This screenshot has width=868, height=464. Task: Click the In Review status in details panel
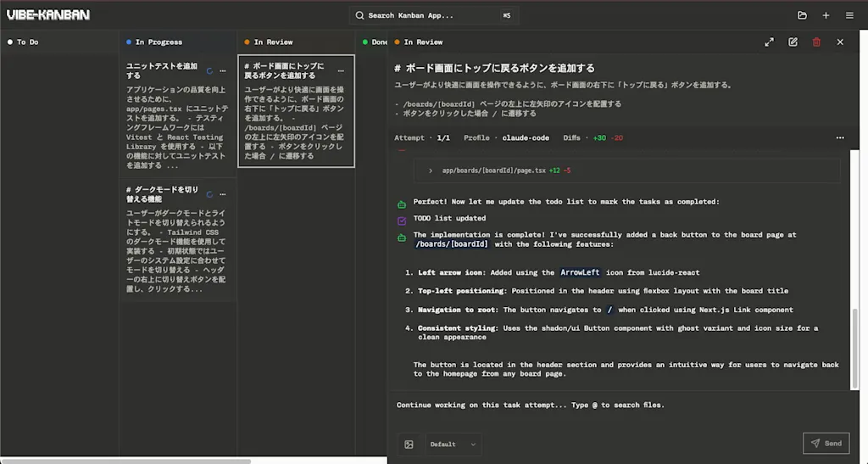(x=419, y=42)
